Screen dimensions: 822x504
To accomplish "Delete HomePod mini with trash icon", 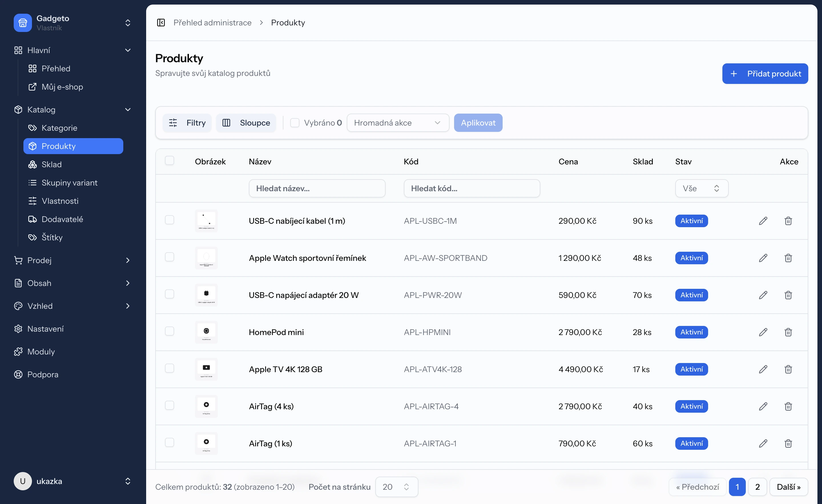I will [788, 332].
